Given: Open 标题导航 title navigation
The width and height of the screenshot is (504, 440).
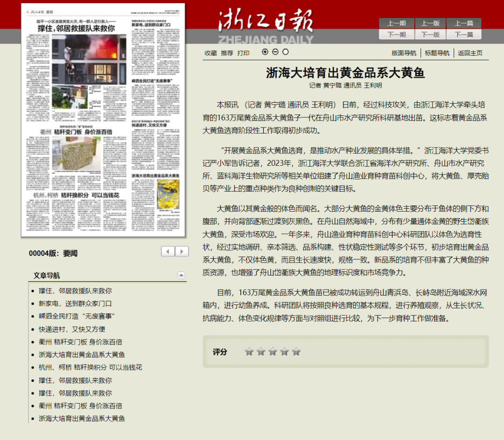Looking at the screenshot, I should pos(437,53).
